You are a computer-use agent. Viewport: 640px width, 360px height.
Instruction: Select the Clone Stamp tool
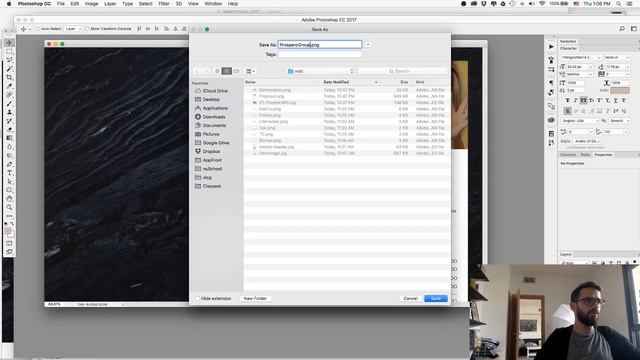tap(9, 112)
